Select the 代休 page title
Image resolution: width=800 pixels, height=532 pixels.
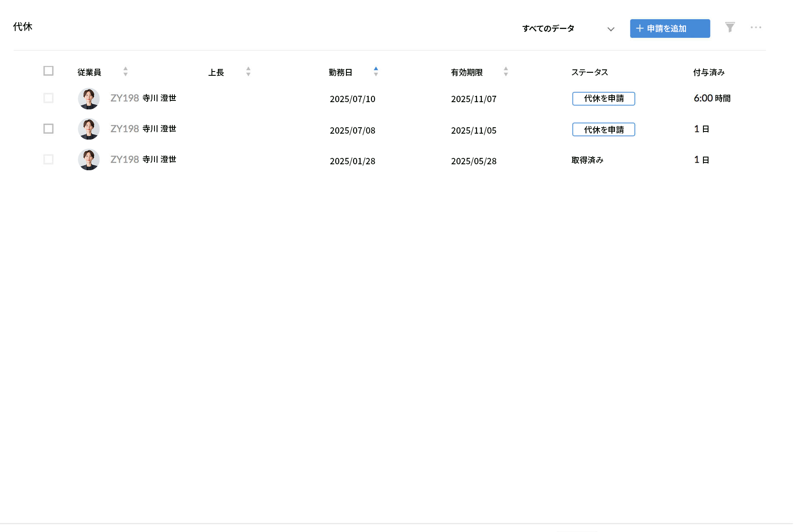click(x=23, y=26)
